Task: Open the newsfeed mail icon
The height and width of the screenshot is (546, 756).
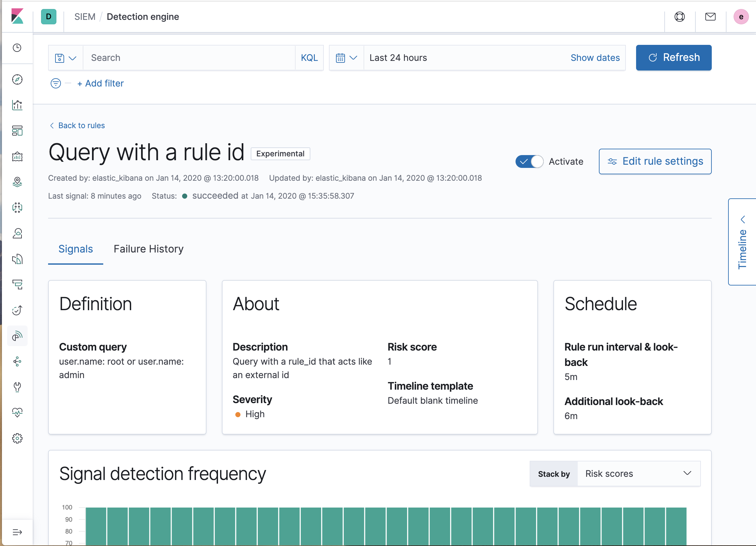Action: point(710,17)
